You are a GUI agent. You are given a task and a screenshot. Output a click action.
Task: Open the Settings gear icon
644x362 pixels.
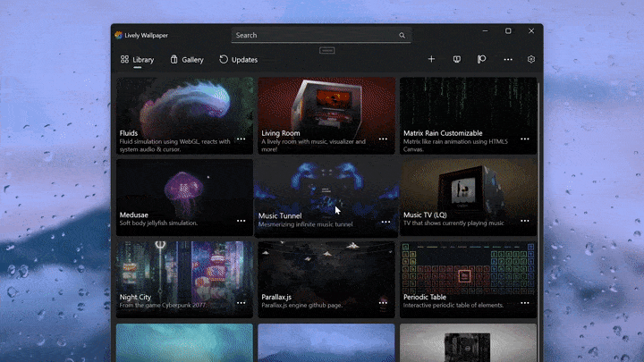click(531, 60)
